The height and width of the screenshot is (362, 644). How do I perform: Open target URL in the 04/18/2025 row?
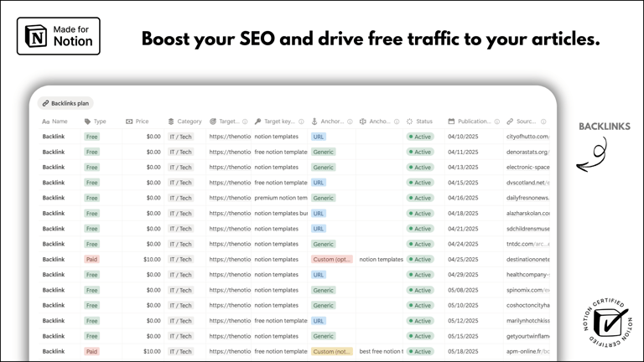tap(230, 214)
